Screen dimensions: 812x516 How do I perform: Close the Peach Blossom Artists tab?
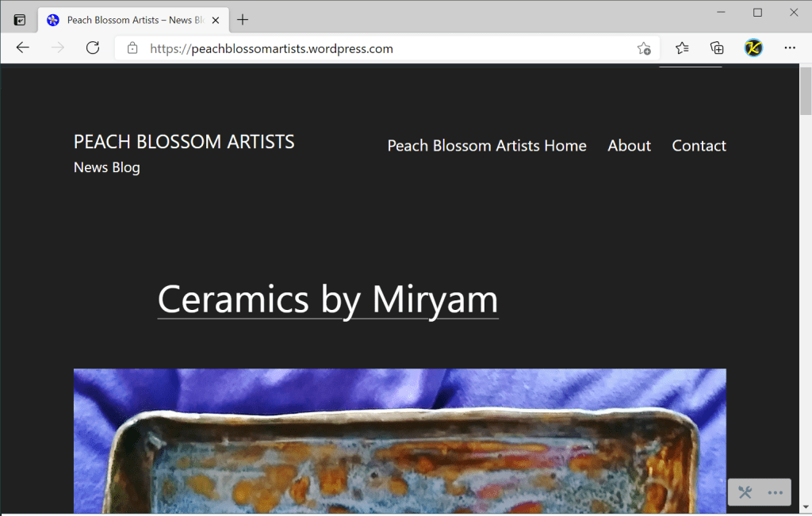pyautogui.click(x=216, y=20)
